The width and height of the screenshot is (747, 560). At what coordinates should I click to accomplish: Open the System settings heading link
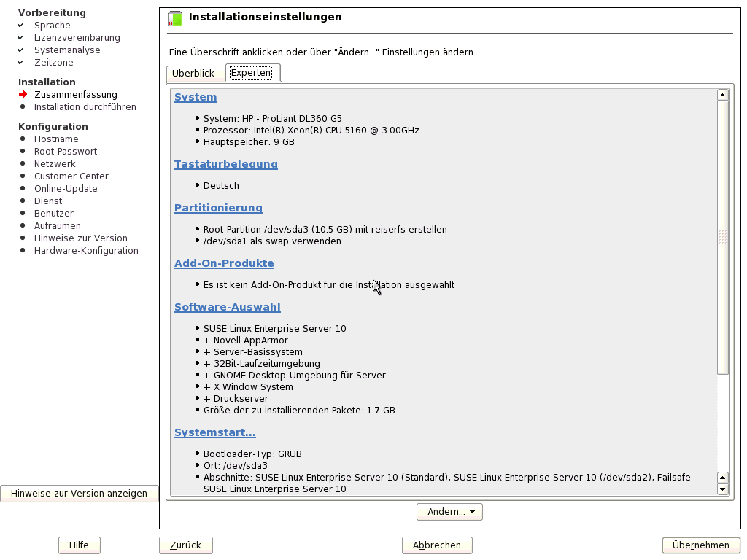pos(196,97)
